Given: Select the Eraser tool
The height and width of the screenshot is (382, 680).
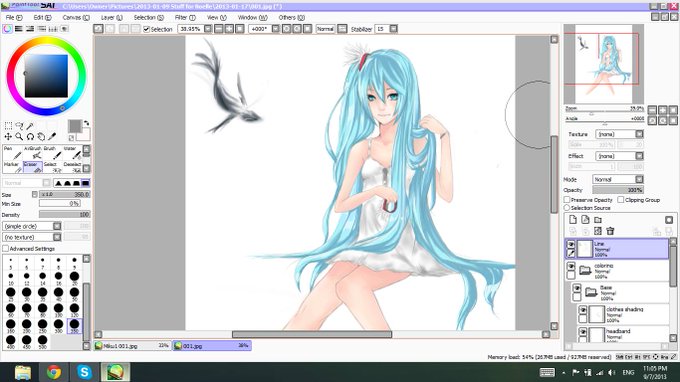Looking at the screenshot, I should pos(33,168).
